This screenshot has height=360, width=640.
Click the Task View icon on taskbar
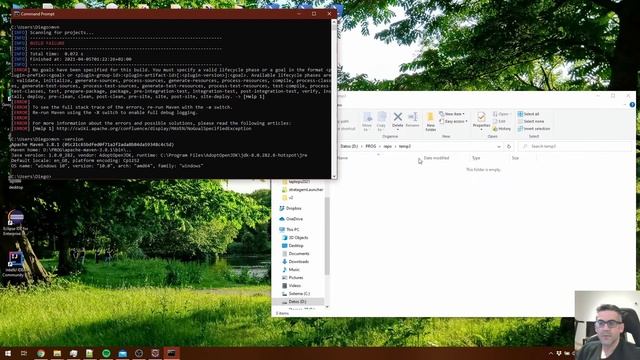coord(24,353)
